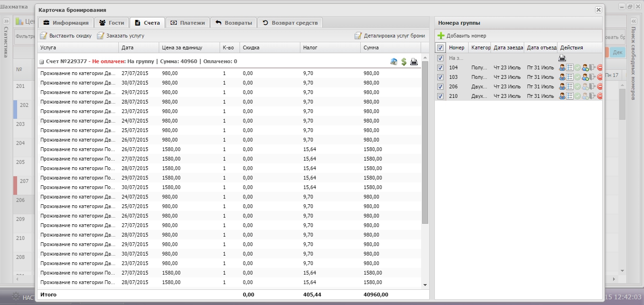
Task: Uncheck the checkbox for room 104
Action: point(441,67)
